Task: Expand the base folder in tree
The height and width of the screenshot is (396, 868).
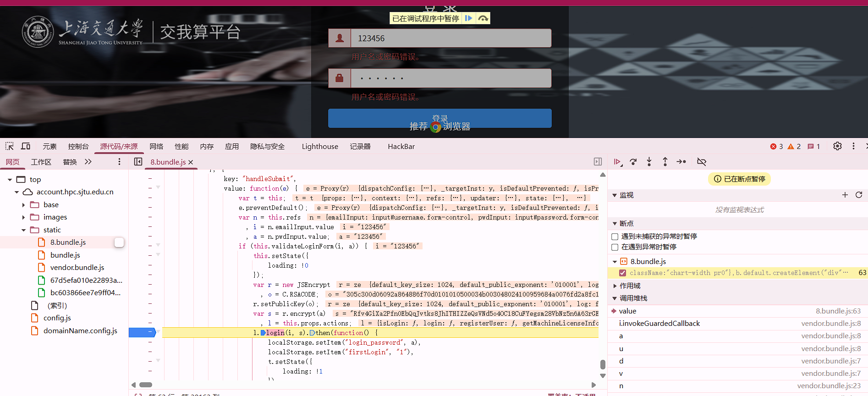Action: pos(23,205)
